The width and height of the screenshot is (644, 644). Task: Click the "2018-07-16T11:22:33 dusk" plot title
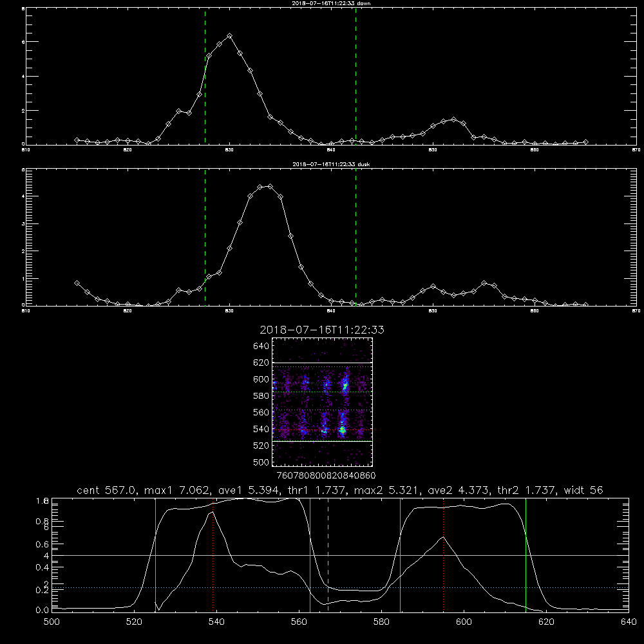(331, 164)
